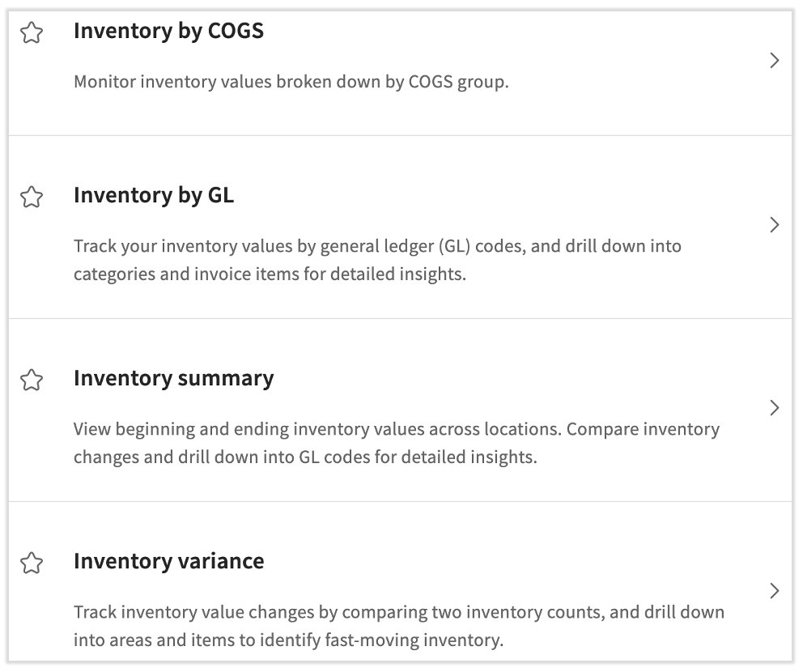Click the chevron next to Inventory by COGS
803x672 pixels.
(x=775, y=60)
